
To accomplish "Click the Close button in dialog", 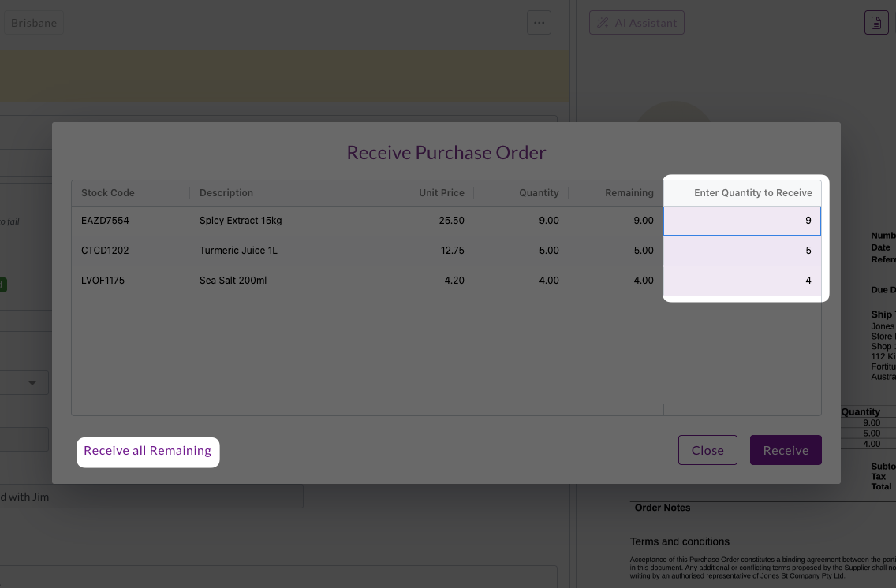I will click(707, 450).
